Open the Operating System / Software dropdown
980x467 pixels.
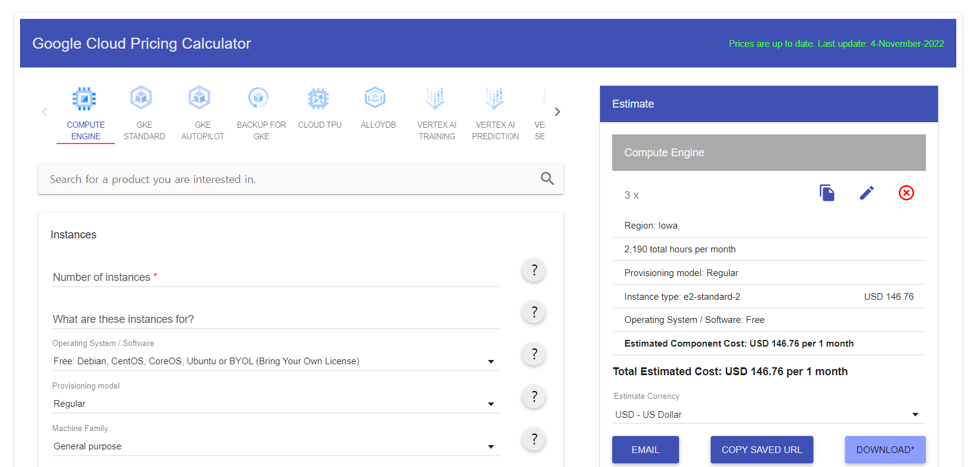click(276, 361)
